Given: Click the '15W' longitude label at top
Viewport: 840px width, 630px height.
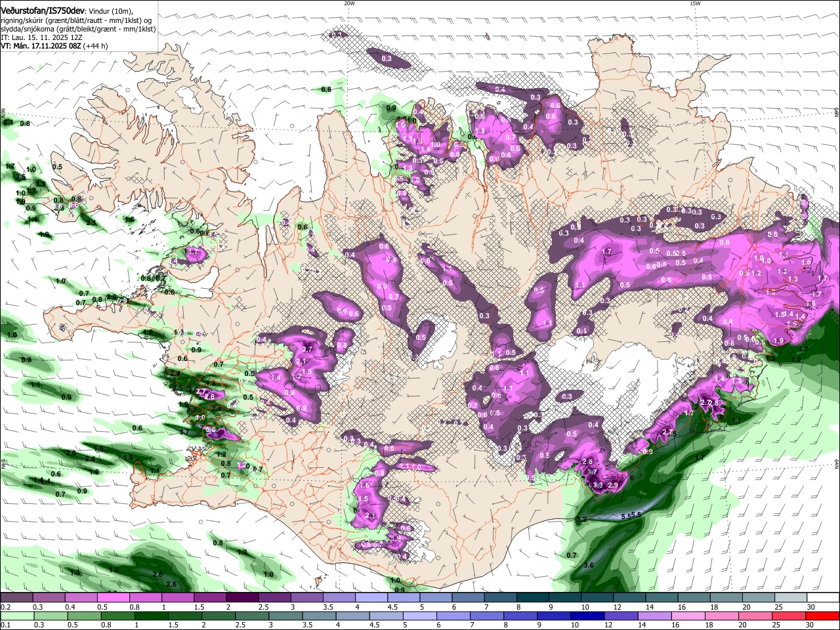Looking at the screenshot, I should (x=695, y=3).
